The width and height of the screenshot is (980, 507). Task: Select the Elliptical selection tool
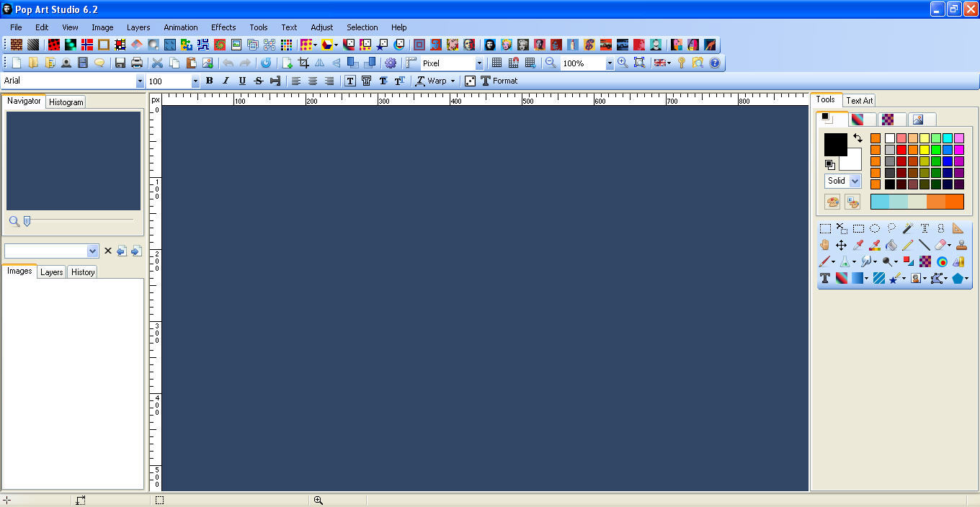pyautogui.click(x=875, y=228)
